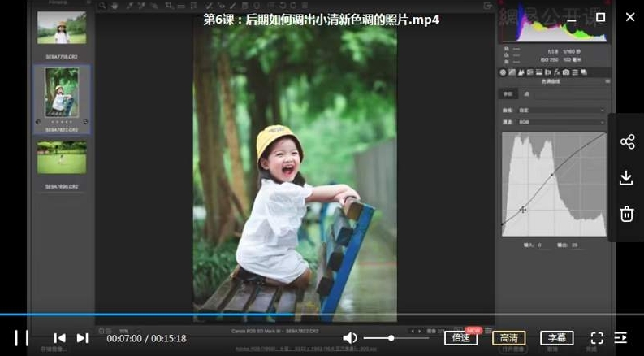Download the video with the download icon
This screenshot has width=644, height=356.
[x=626, y=178]
